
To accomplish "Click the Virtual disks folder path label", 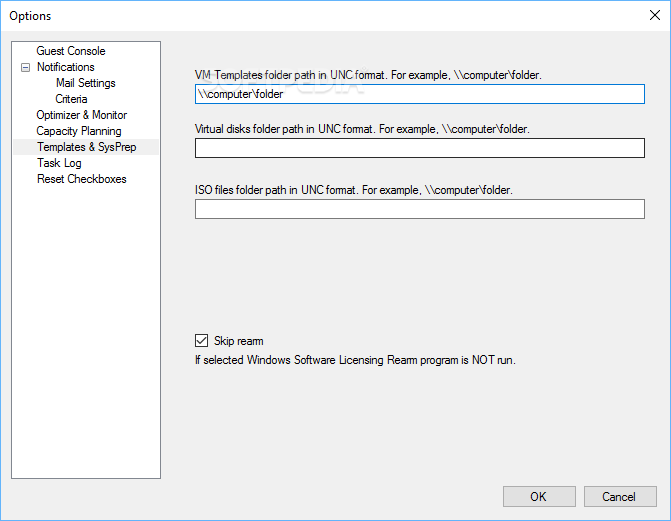I will 362,129.
